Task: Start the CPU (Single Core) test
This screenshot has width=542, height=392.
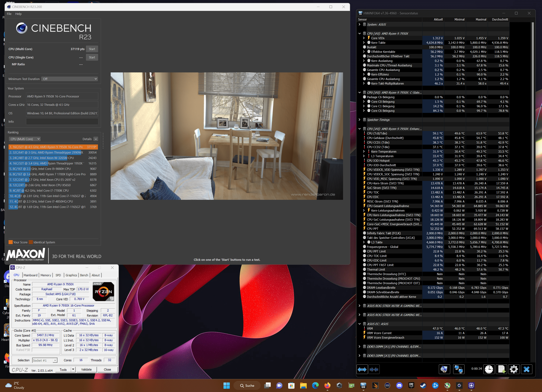Action: pos(92,57)
